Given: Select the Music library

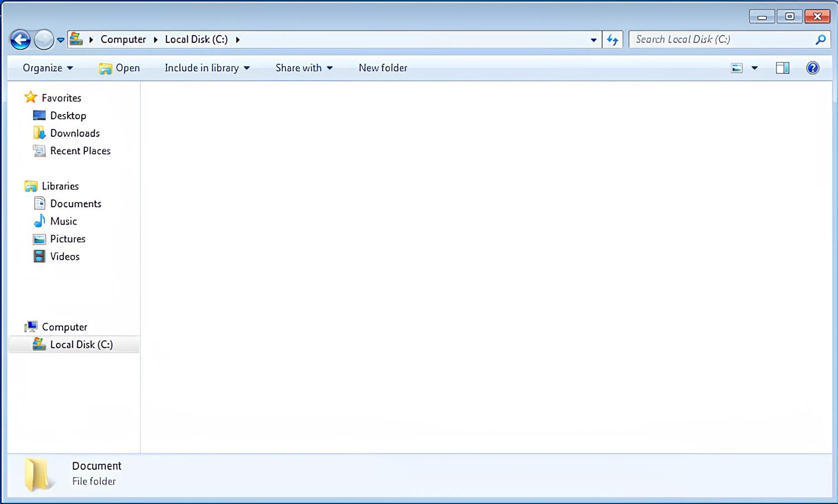Looking at the screenshot, I should 63,221.
